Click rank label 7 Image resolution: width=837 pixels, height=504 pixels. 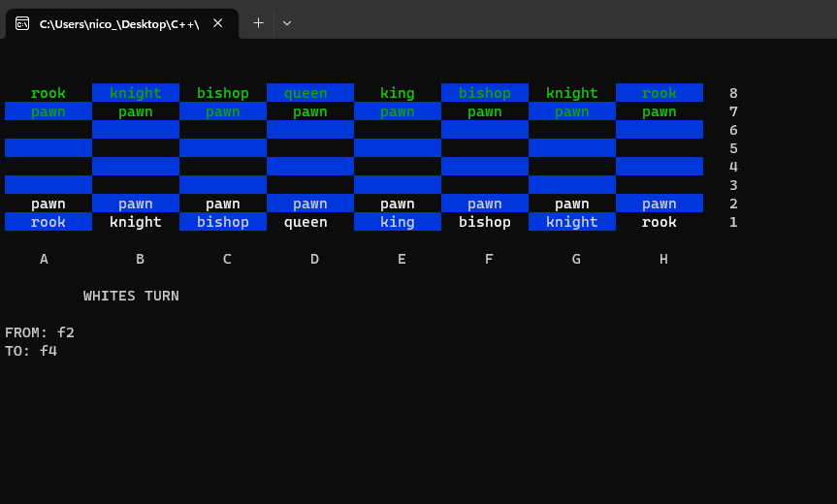tap(733, 112)
